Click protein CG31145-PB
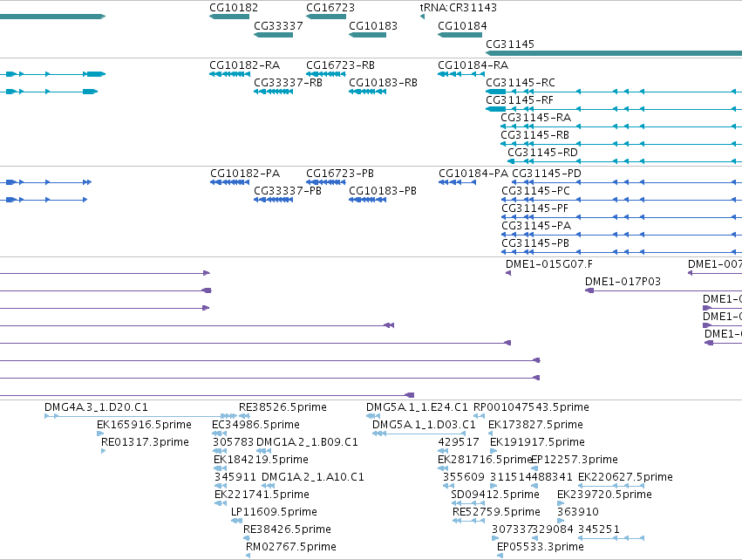This screenshot has width=742, height=560. 535,243
